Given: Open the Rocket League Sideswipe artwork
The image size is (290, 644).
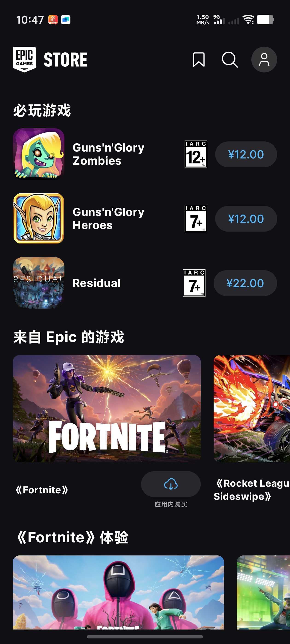Looking at the screenshot, I should pyautogui.click(x=252, y=408).
